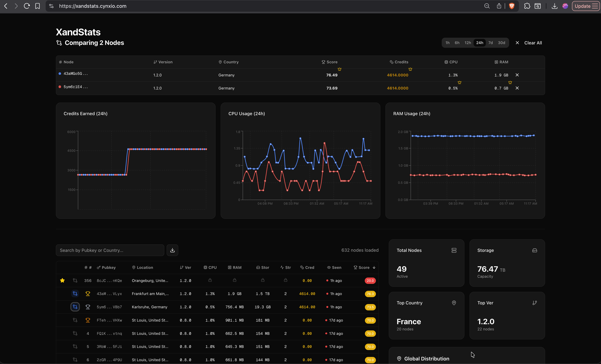Screen dimensions: 601x364
Task: Click the comparing nodes icon next to heading
Action: (x=59, y=43)
